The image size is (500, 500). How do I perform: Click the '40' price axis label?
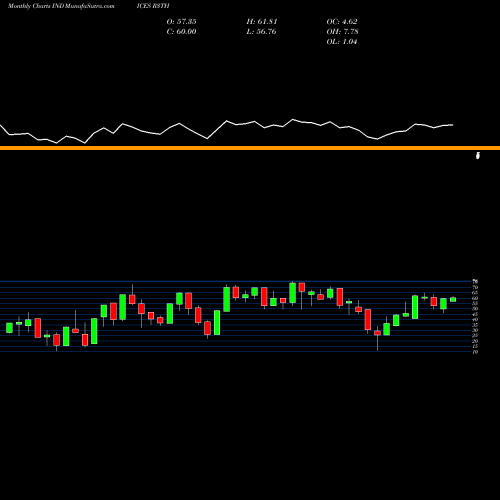click(475, 319)
